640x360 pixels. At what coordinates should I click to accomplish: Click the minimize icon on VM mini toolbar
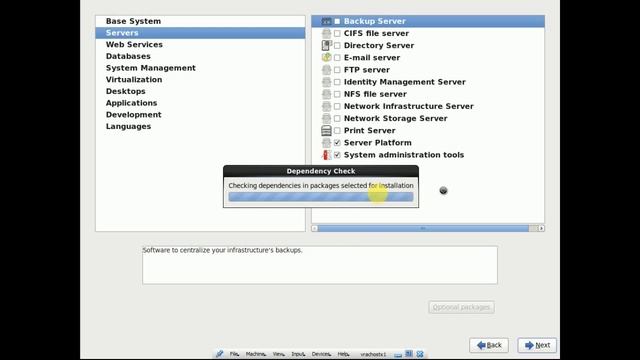pyautogui.click(x=398, y=354)
